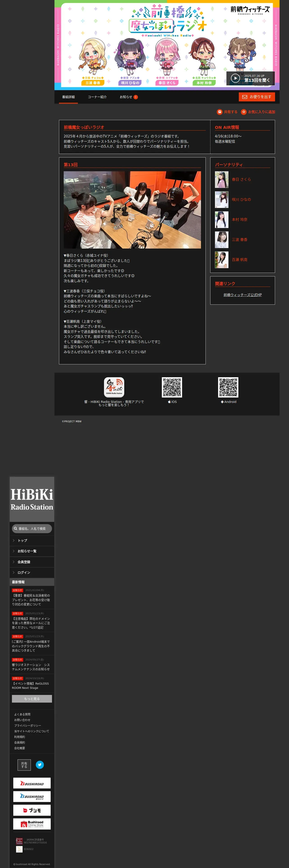Click the Bushiroad Music banner logo
The image size is (289, 868).
coord(32,797)
